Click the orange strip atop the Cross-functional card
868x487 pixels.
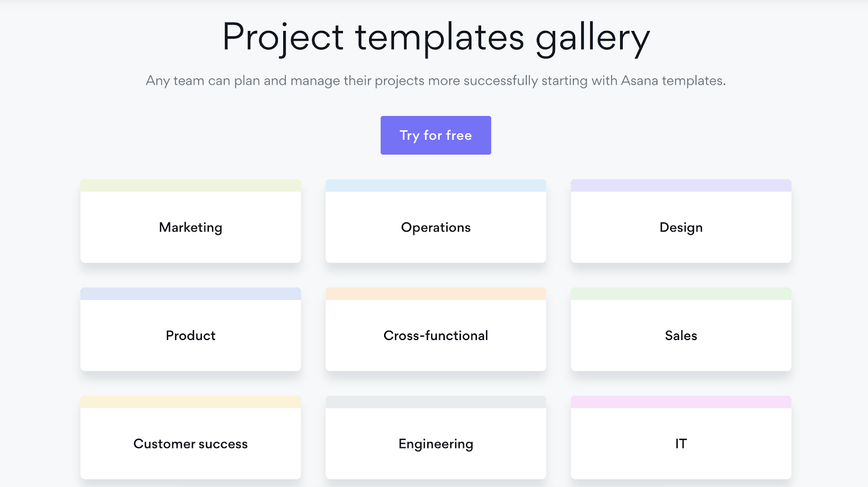436,293
